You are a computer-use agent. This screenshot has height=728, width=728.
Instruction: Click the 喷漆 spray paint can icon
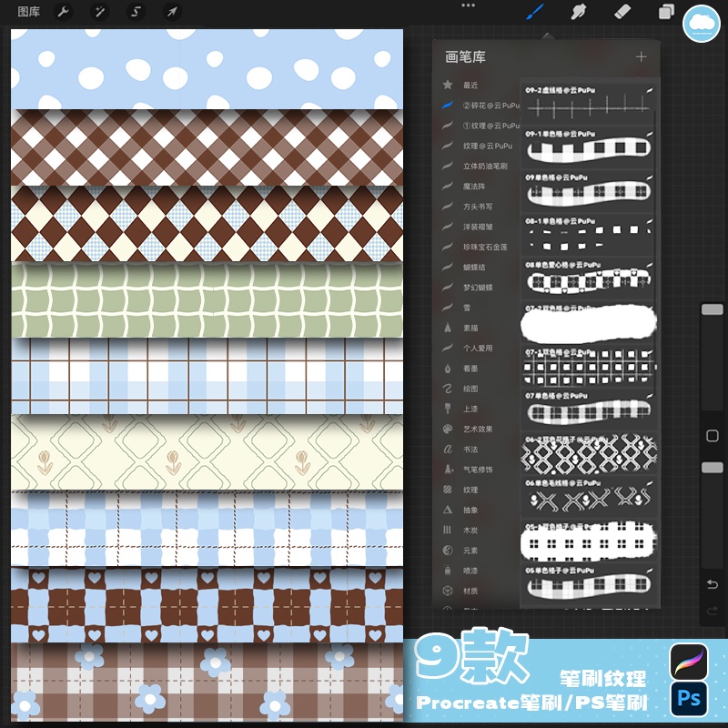point(448,571)
